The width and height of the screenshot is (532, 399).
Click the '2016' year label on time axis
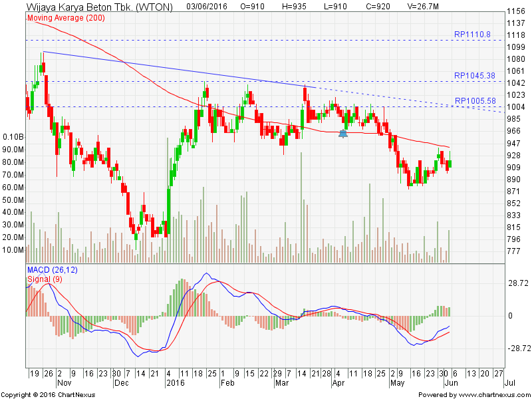tap(176, 383)
